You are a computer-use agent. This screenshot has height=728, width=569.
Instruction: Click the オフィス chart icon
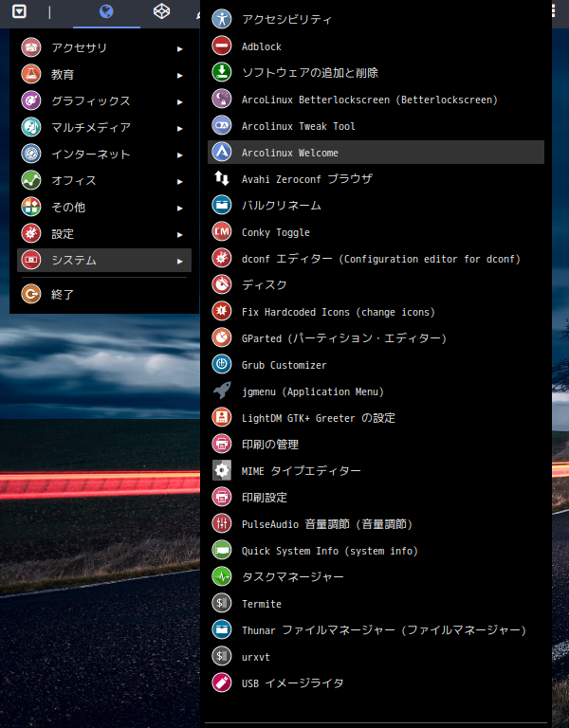(31, 180)
